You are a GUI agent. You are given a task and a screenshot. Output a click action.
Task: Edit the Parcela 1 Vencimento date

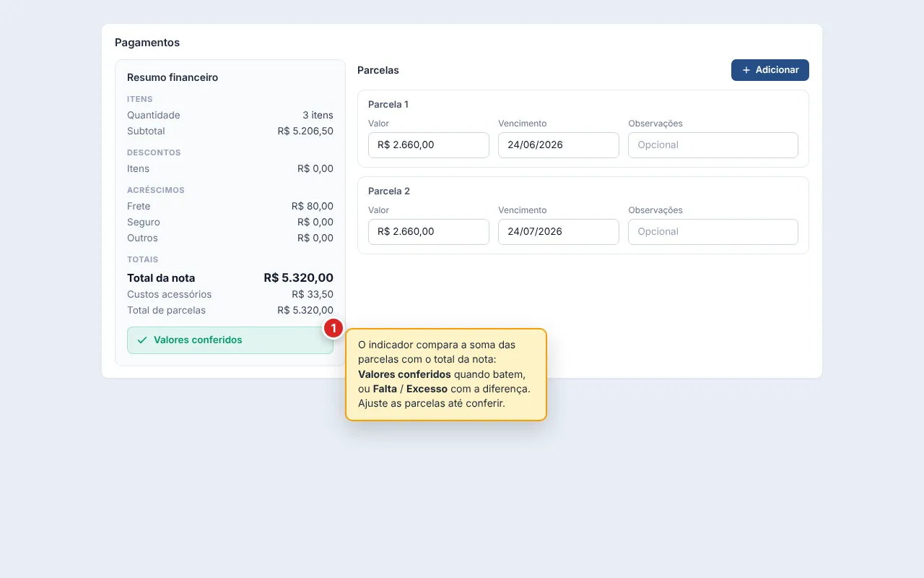pyautogui.click(x=559, y=145)
